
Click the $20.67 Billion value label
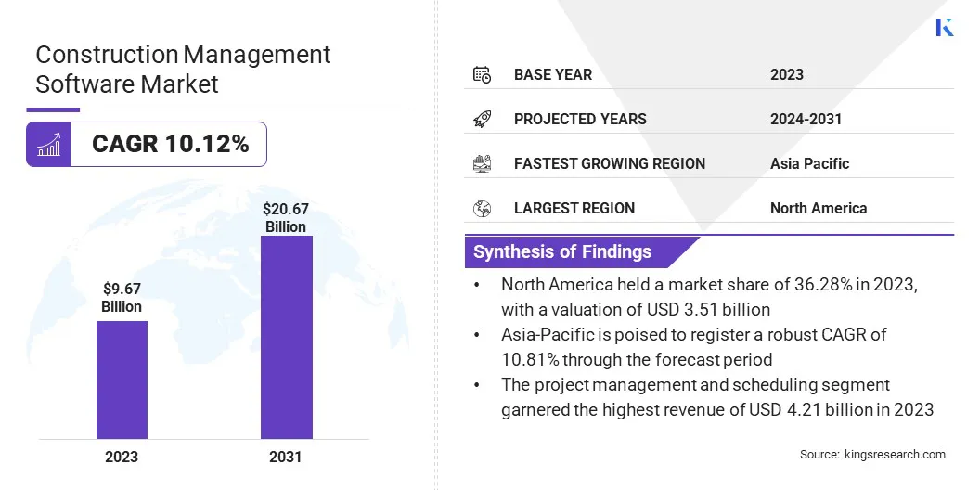click(x=286, y=218)
